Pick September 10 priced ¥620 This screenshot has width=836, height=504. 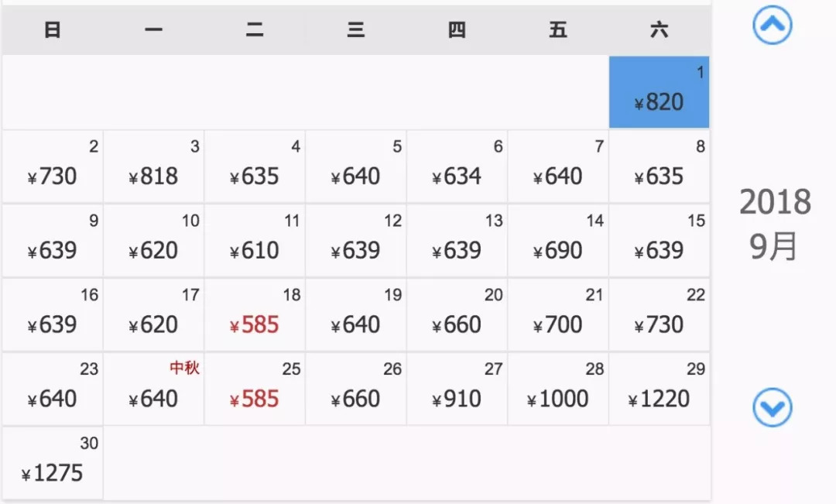tap(153, 241)
